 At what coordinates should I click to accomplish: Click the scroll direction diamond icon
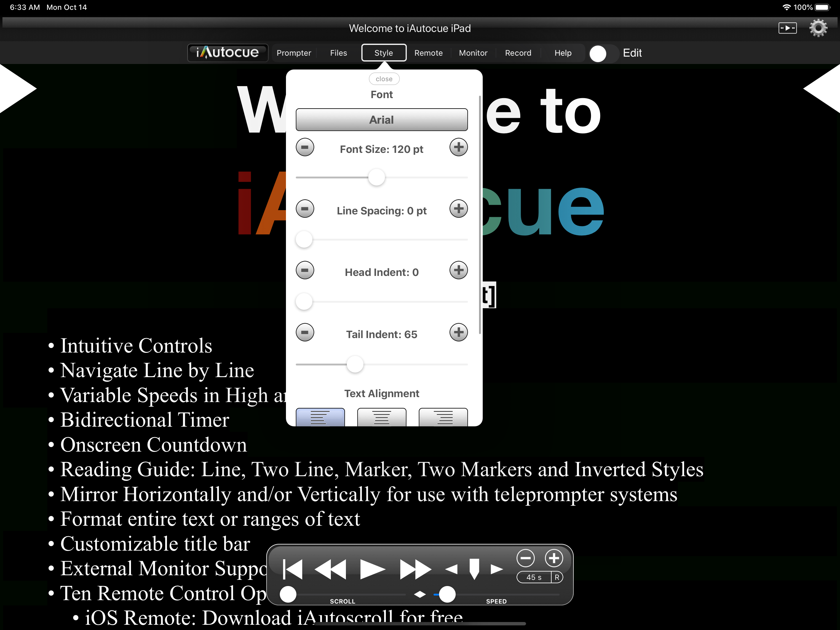(x=420, y=594)
